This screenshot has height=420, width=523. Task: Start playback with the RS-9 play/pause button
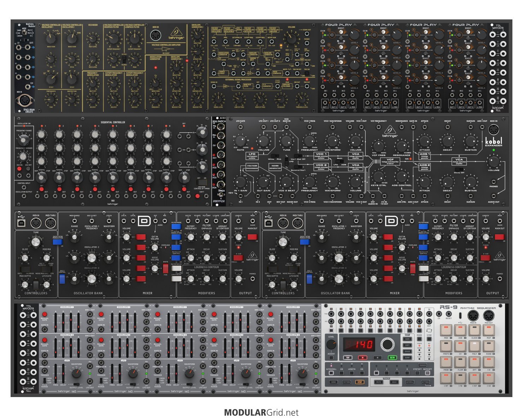[x=392, y=357]
